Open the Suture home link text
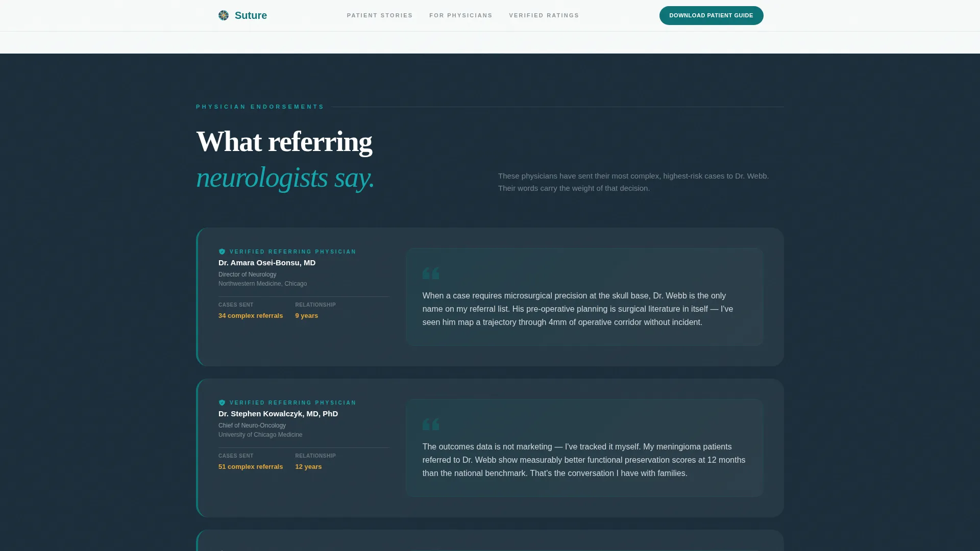 point(251,15)
